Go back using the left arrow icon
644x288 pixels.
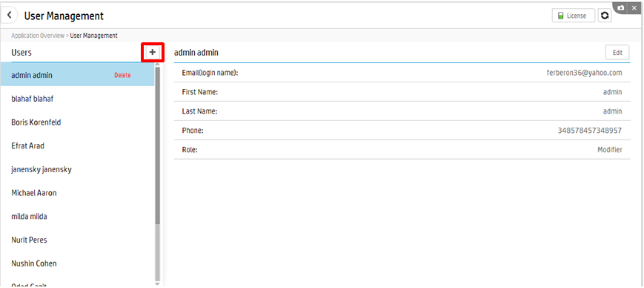coord(10,16)
